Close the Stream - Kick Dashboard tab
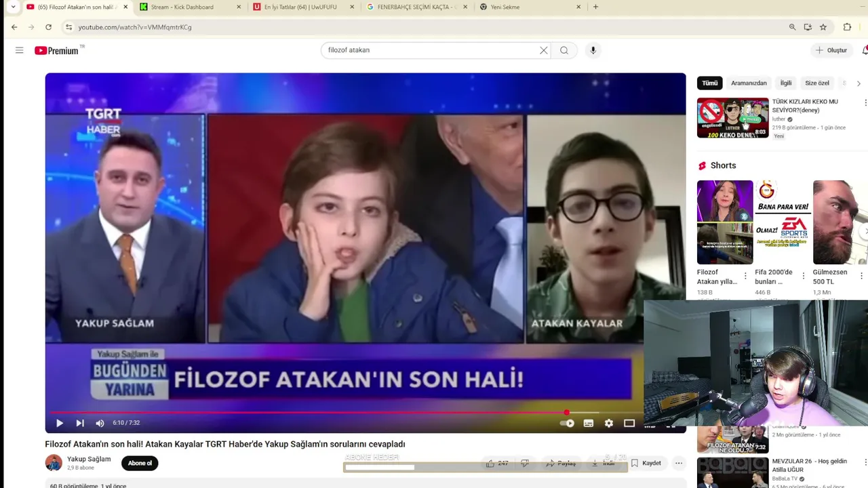868x488 pixels. (x=239, y=7)
